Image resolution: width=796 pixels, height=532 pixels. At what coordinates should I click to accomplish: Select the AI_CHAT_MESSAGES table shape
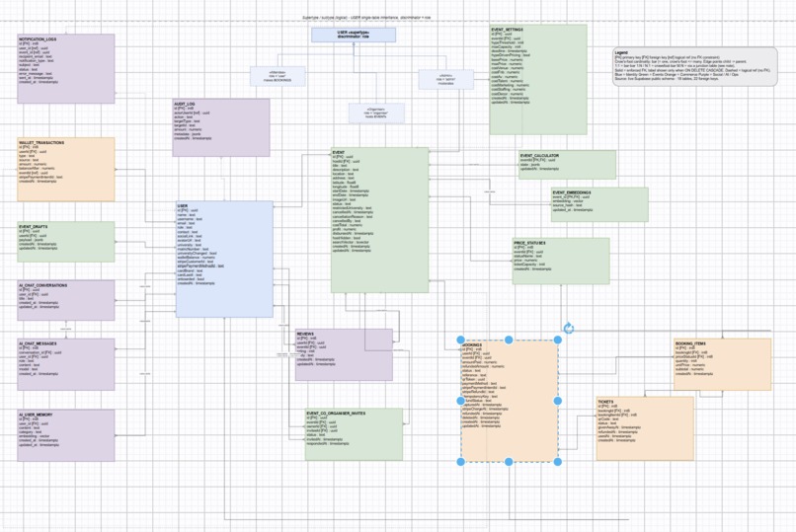tap(66, 364)
